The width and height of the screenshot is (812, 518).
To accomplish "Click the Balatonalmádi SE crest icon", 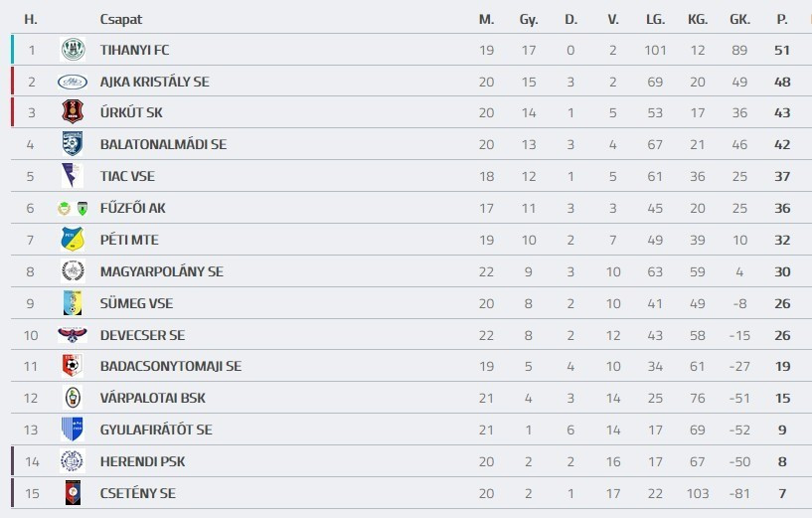I will [x=73, y=144].
